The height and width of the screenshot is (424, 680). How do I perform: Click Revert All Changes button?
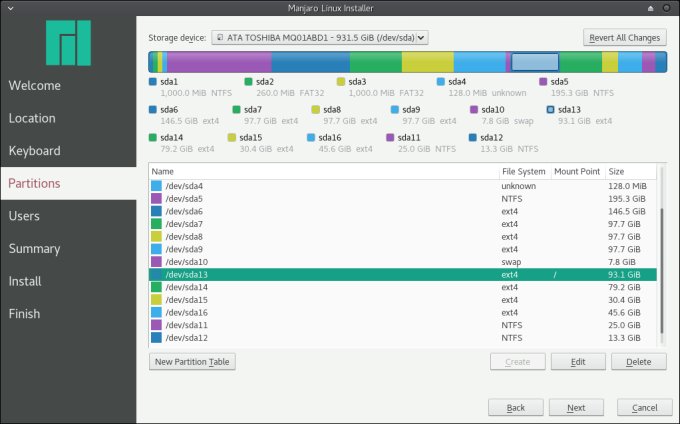click(624, 38)
